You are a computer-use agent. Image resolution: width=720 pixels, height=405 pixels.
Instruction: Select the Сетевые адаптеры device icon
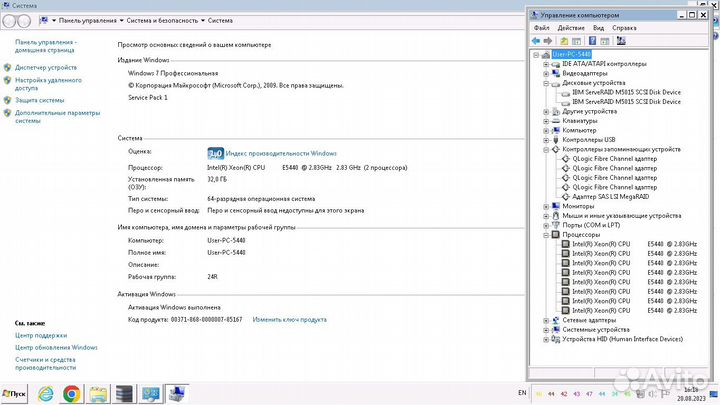click(556, 320)
